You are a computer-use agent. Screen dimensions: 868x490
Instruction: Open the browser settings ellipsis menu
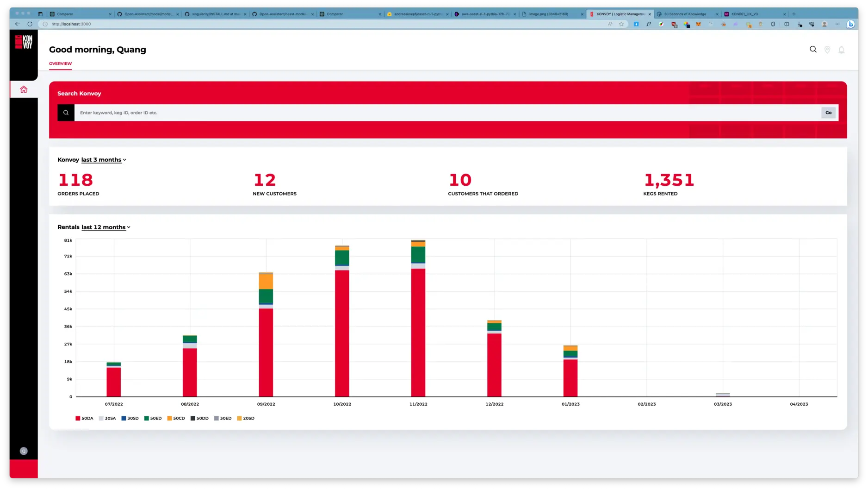(837, 24)
